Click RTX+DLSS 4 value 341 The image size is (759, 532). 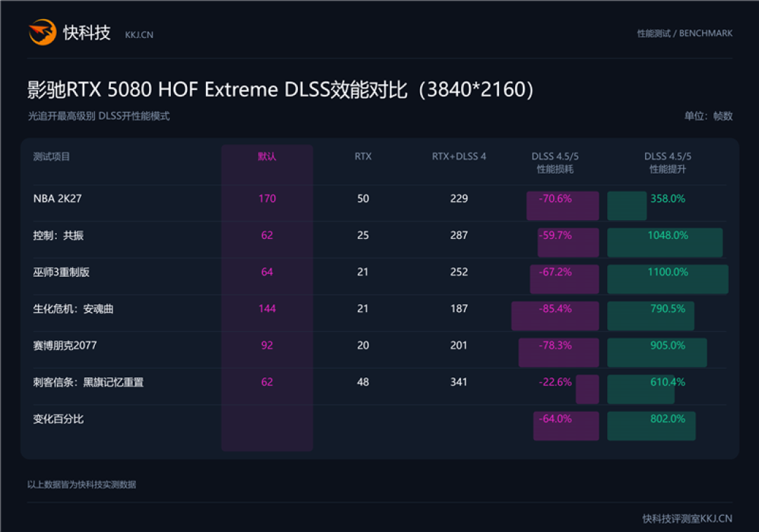(x=459, y=382)
